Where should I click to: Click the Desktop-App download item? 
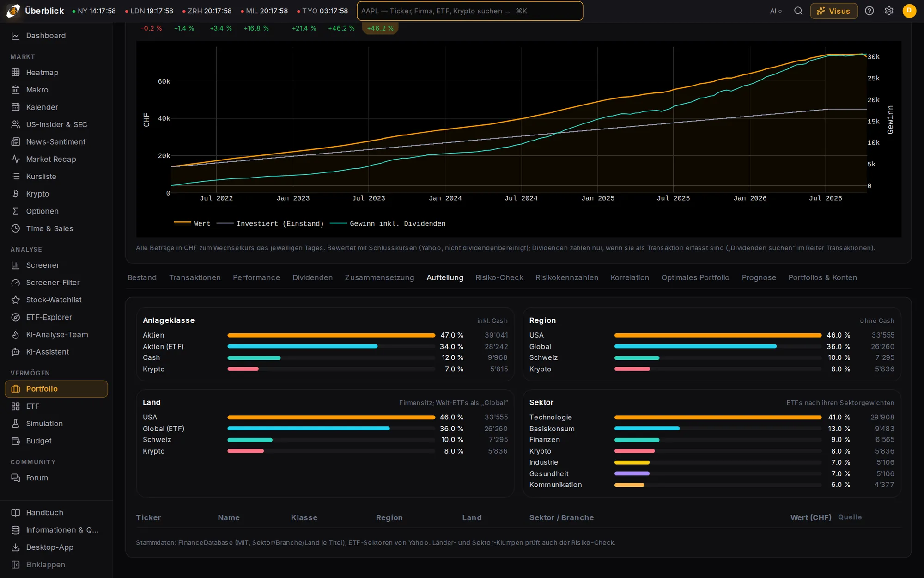56,547
